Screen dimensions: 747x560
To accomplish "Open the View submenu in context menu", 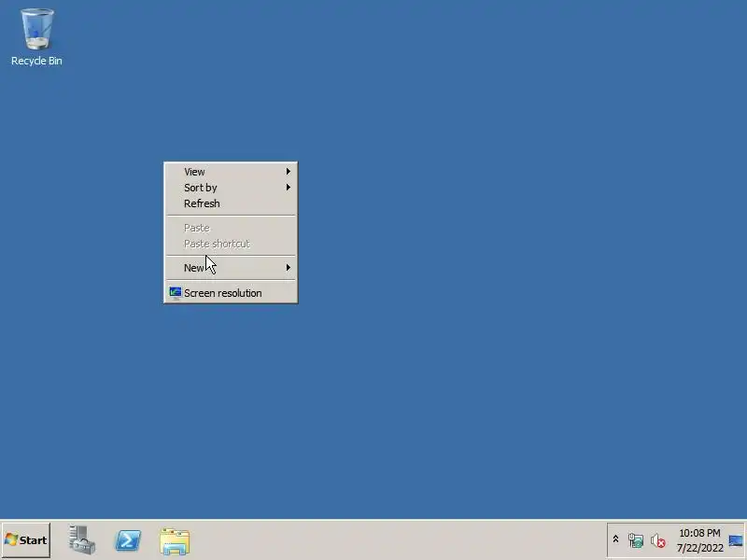I will (x=231, y=172).
